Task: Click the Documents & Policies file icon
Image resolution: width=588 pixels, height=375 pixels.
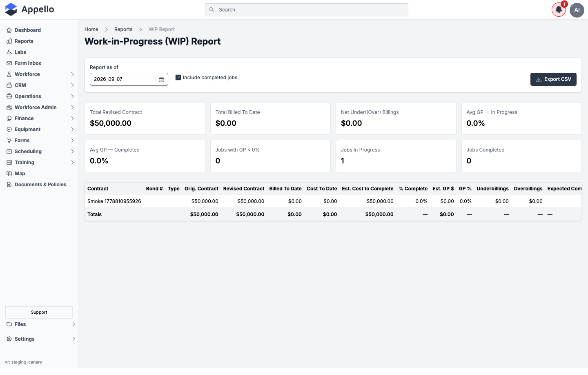Action: click(x=9, y=185)
